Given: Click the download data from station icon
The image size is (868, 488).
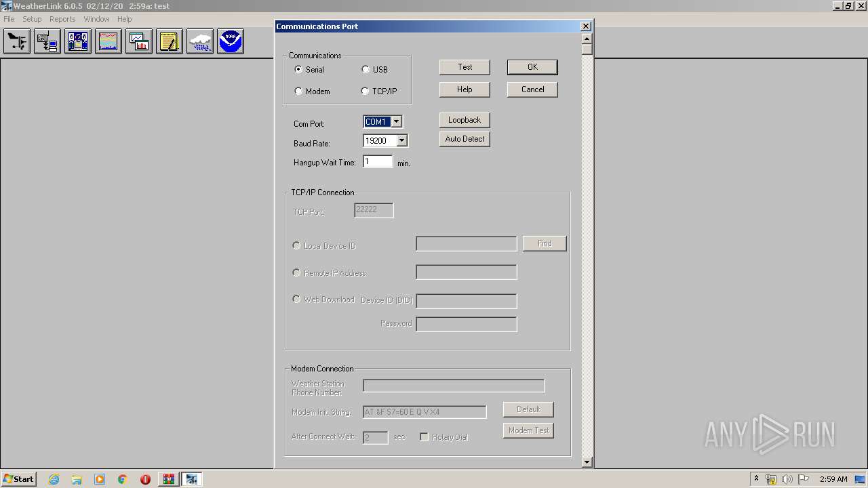Looking at the screenshot, I should click(47, 41).
